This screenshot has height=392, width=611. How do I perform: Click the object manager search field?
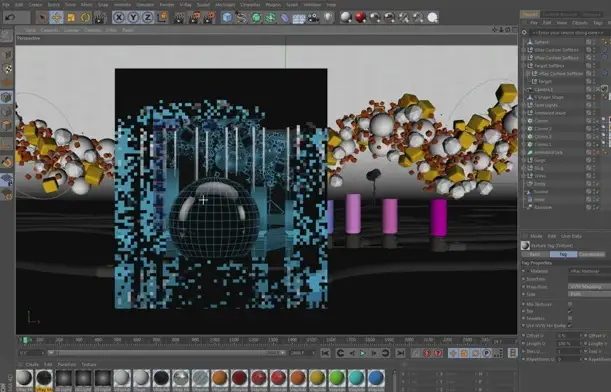click(x=569, y=33)
